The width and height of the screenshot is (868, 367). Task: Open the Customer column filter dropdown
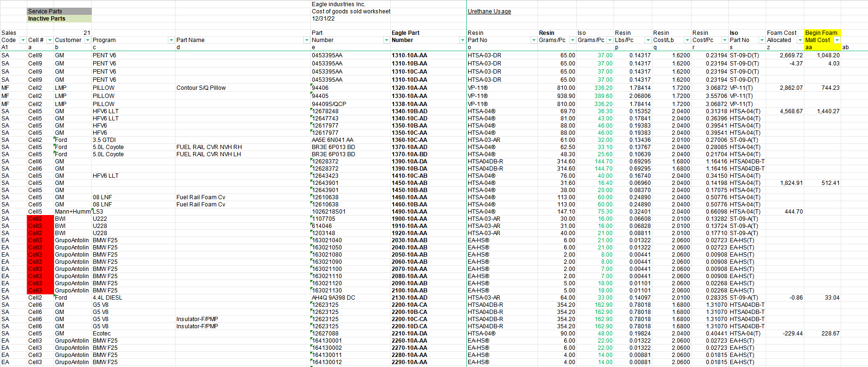click(88, 40)
